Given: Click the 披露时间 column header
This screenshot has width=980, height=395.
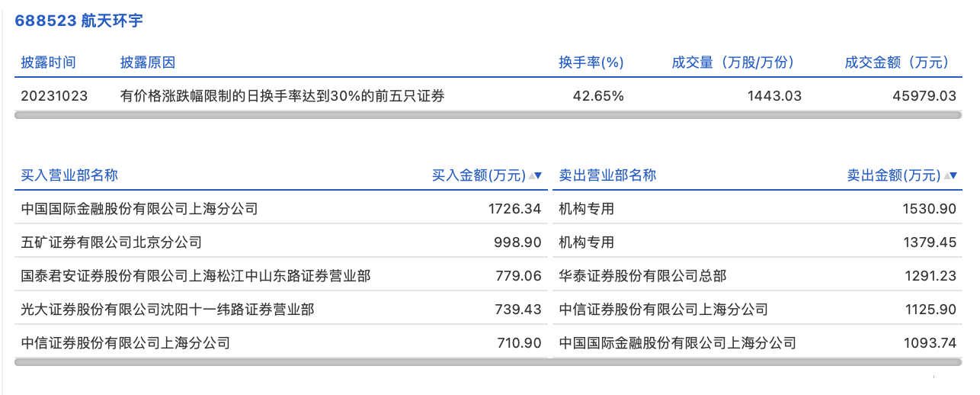Looking at the screenshot, I should click(x=49, y=63).
